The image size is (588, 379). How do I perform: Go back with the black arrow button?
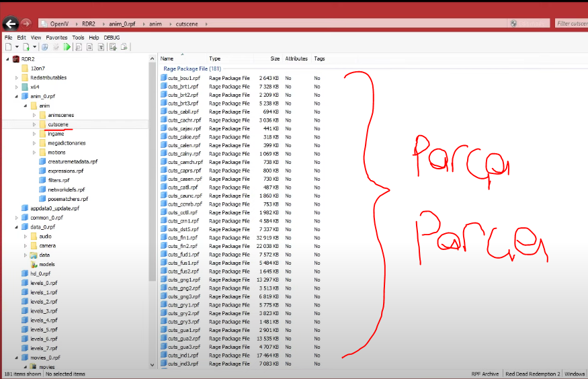click(11, 24)
